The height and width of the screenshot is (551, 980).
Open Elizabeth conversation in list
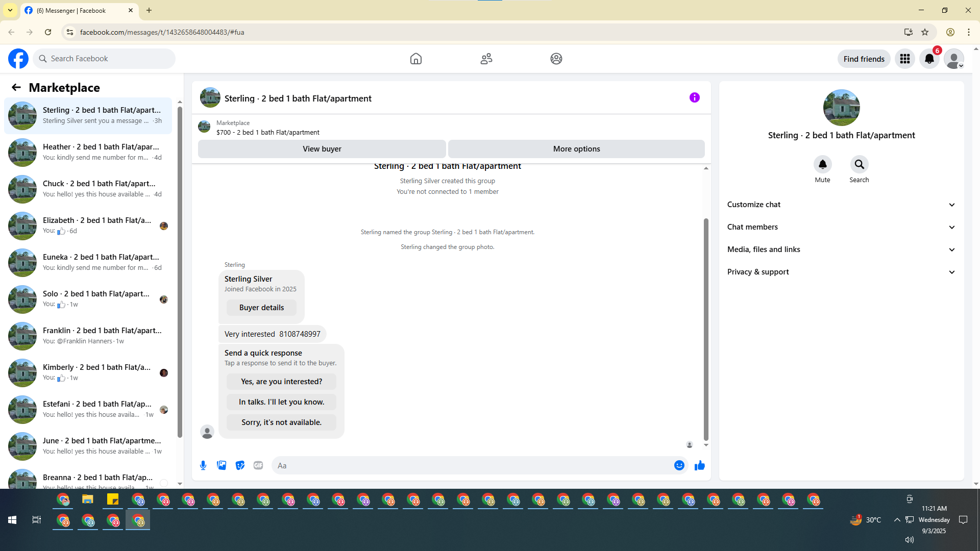[x=88, y=226]
